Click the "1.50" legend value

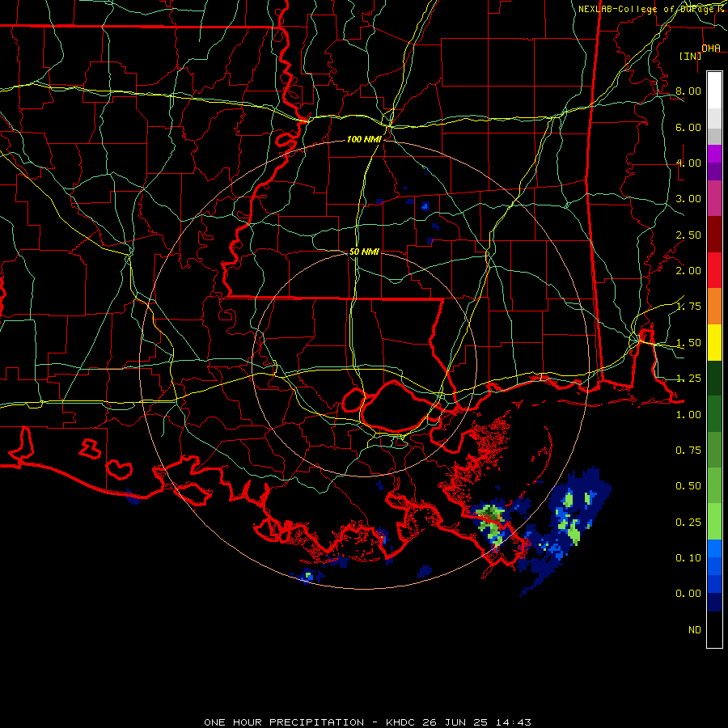point(688,343)
